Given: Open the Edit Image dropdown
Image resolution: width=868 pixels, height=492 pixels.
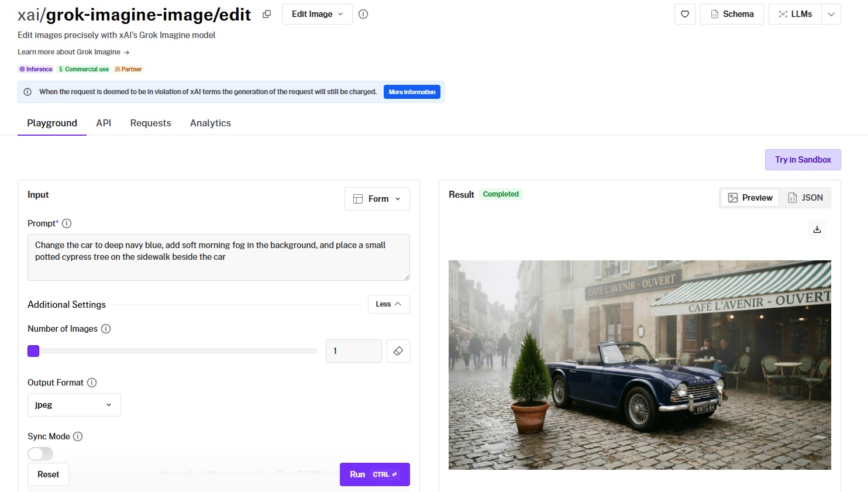Looking at the screenshot, I should click(317, 14).
